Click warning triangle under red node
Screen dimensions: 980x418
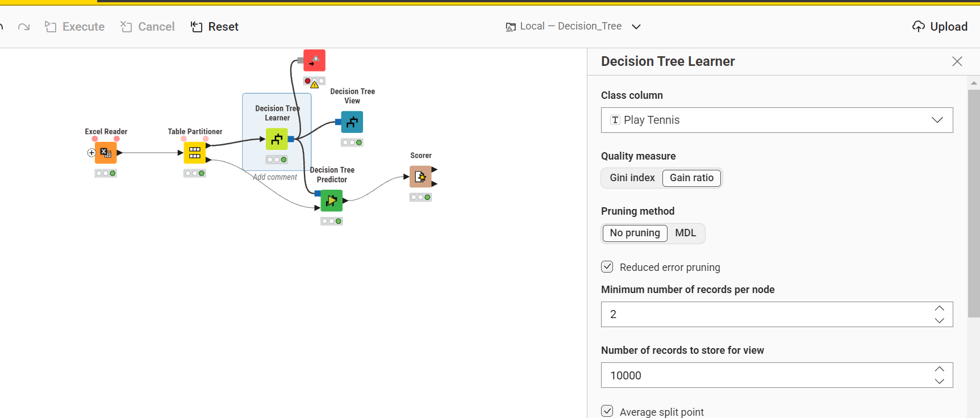314,85
